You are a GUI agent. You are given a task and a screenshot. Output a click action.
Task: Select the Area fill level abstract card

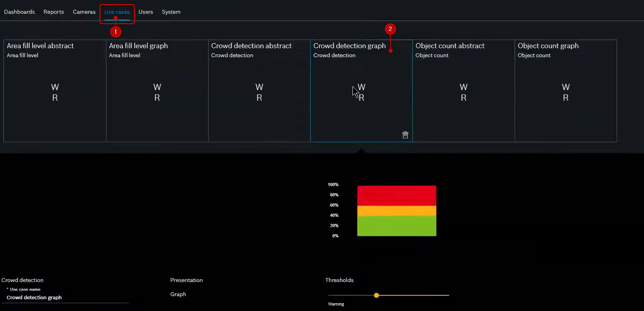coord(55,91)
